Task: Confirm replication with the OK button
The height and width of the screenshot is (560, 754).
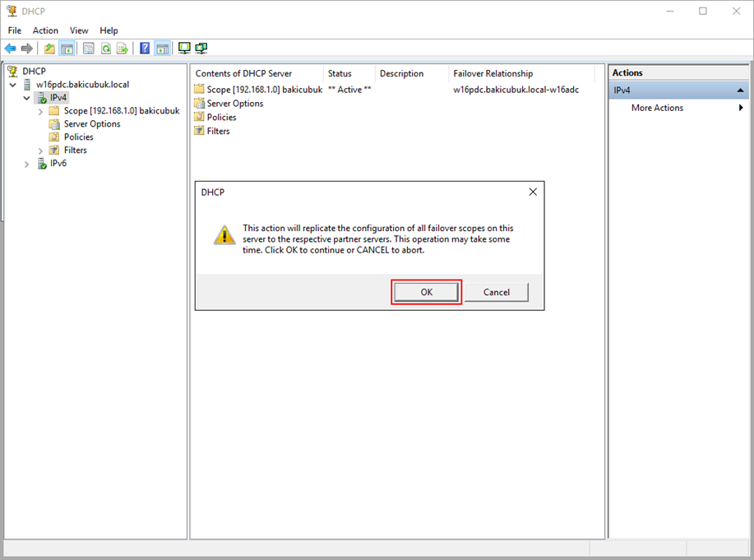Action: point(427,292)
